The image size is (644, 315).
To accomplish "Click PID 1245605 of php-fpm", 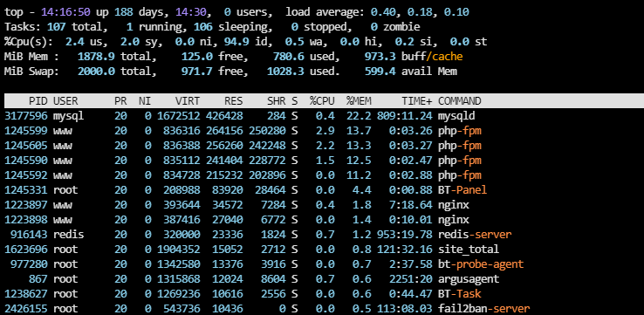I will coord(26,146).
